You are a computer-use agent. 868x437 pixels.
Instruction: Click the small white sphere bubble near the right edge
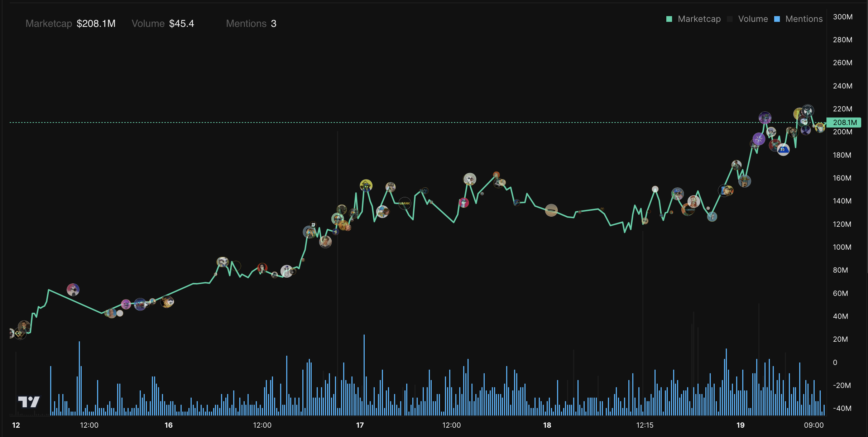point(814,126)
